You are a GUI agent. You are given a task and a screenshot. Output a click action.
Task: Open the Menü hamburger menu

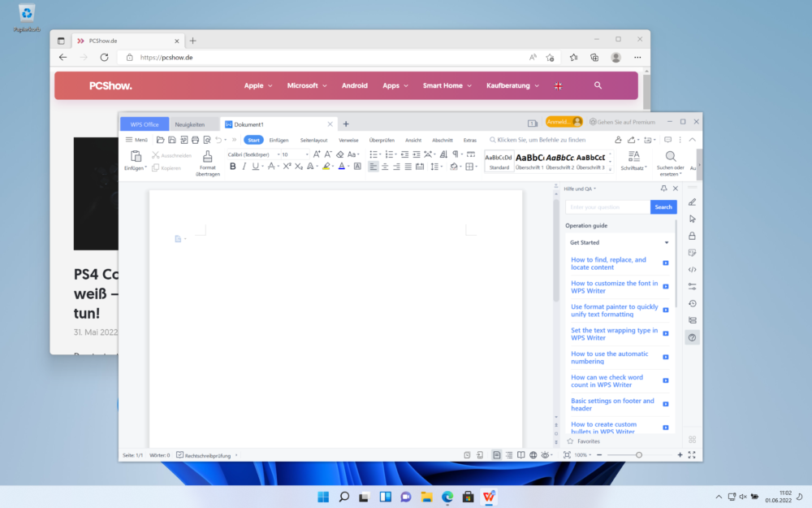[136, 140]
